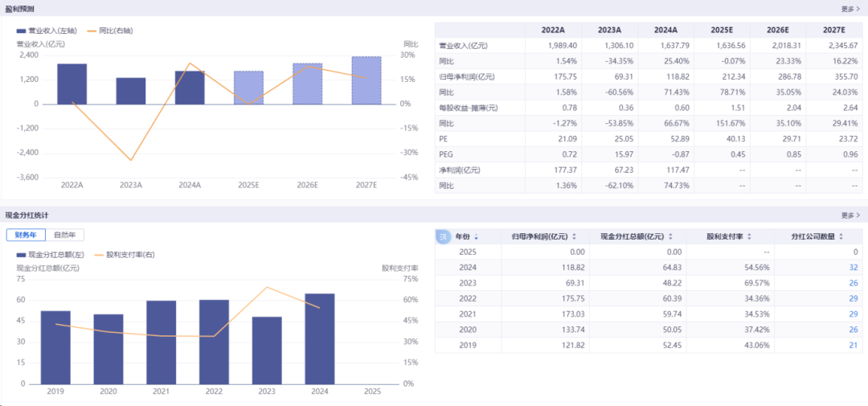This screenshot has width=868, height=406.
Task: Click PE cell 52.89
Action: pos(680,139)
